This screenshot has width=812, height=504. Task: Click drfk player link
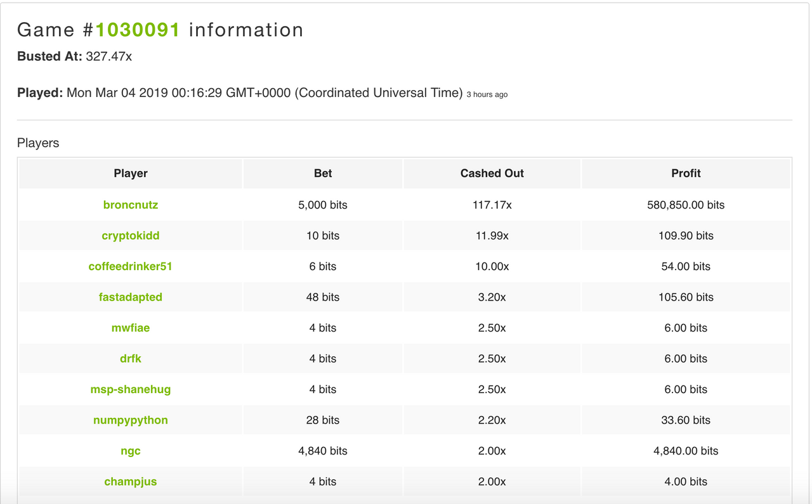pyautogui.click(x=131, y=358)
